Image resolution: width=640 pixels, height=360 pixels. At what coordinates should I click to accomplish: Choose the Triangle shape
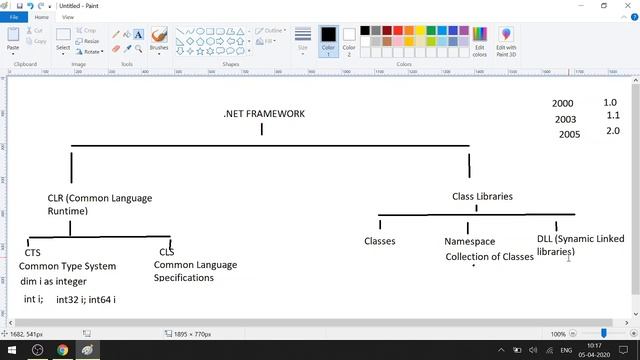(x=240, y=31)
